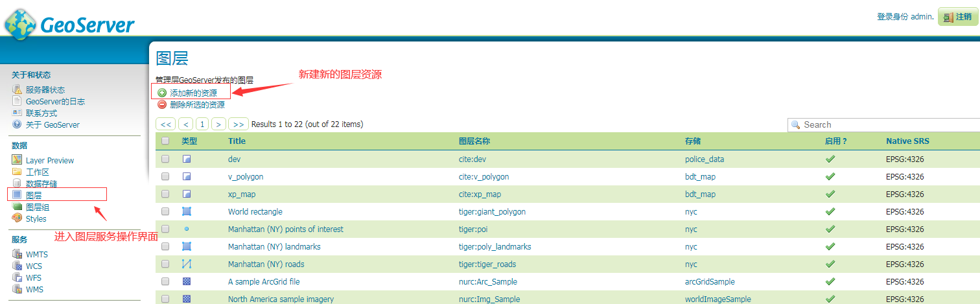Image resolution: width=980 pixels, height=304 pixels.
Task: Click the 服务器状态 icon
Action: coord(17,89)
